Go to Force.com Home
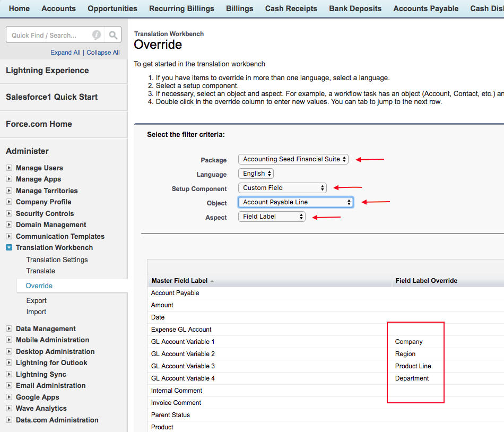The image size is (504, 432). 39,124
